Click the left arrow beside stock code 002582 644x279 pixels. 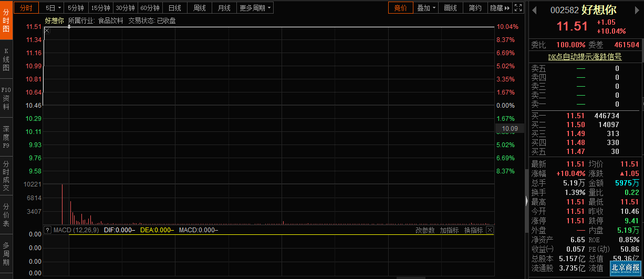click(534, 10)
